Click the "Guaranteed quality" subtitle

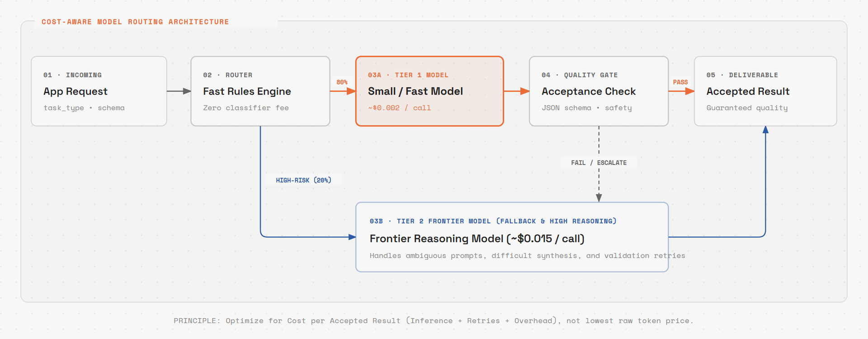[747, 108]
